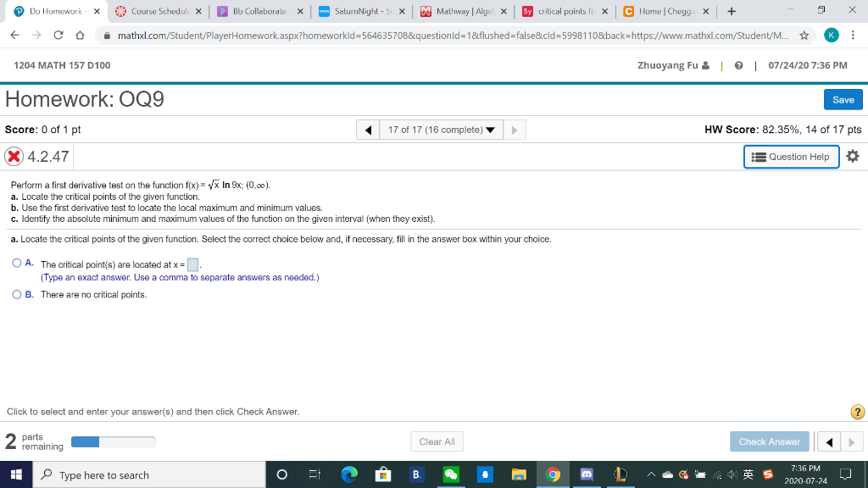
Task: Click the Check Answer button
Action: coord(768,441)
